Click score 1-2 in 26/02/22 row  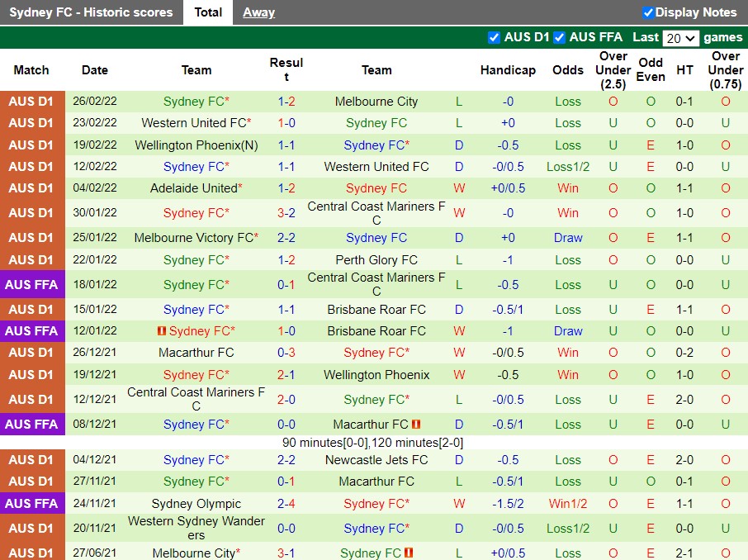pyautogui.click(x=286, y=102)
